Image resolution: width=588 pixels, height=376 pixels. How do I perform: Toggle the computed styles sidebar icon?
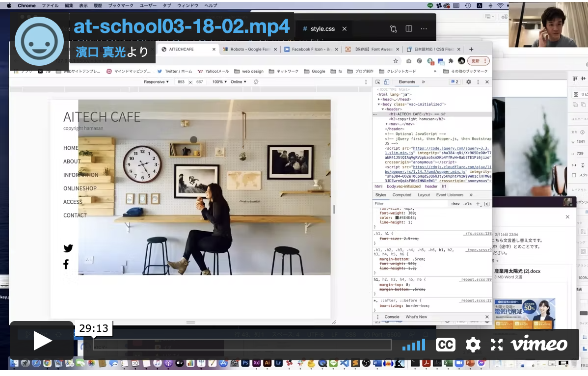click(487, 204)
